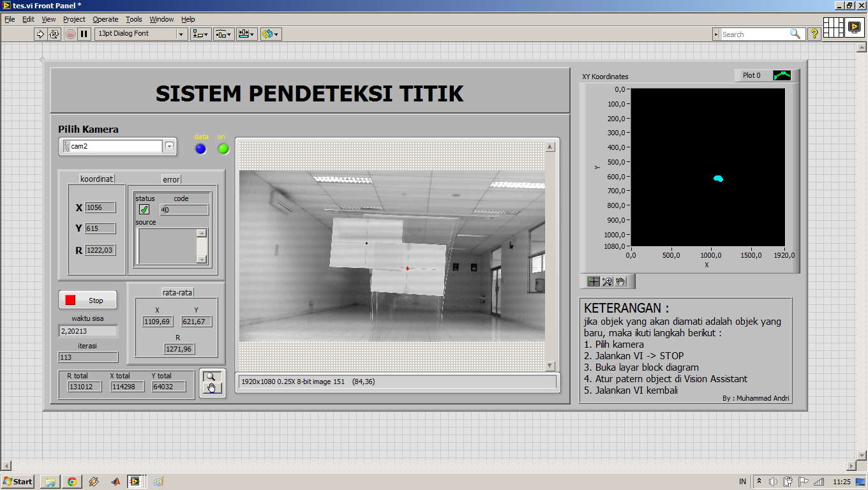
Task: Select the graph cursor movement tool
Action: point(594,281)
